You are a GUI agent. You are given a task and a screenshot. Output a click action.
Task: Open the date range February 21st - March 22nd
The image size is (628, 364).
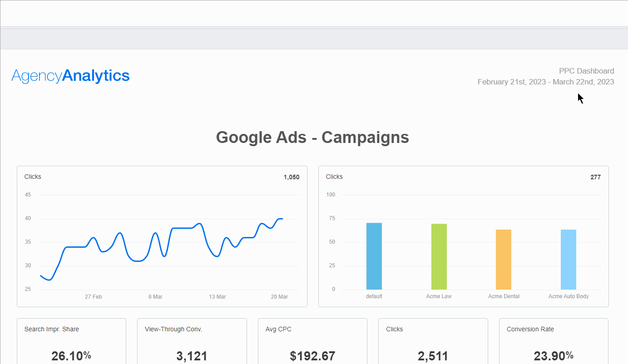[x=545, y=82]
